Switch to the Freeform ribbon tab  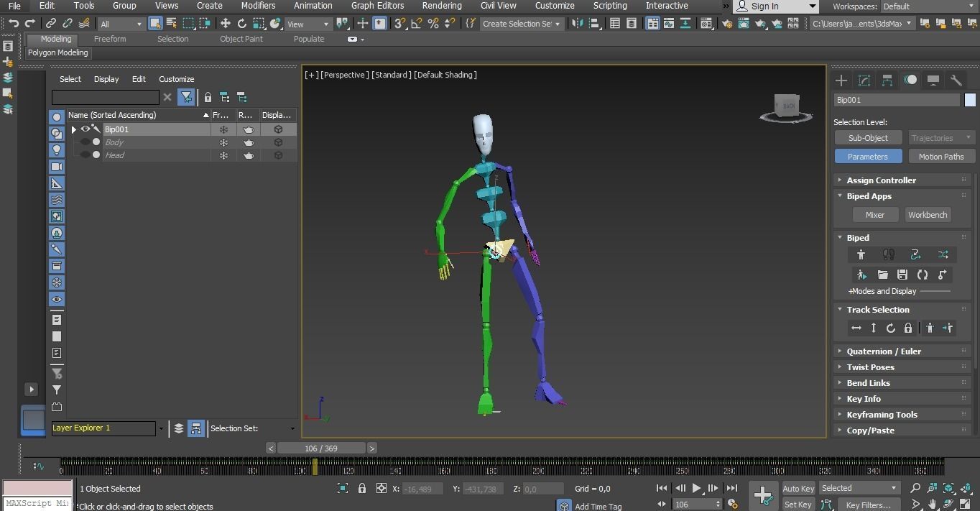coord(110,39)
